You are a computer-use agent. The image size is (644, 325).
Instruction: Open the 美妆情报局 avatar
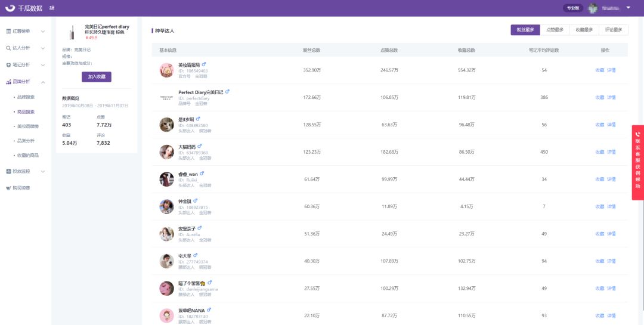[167, 70]
